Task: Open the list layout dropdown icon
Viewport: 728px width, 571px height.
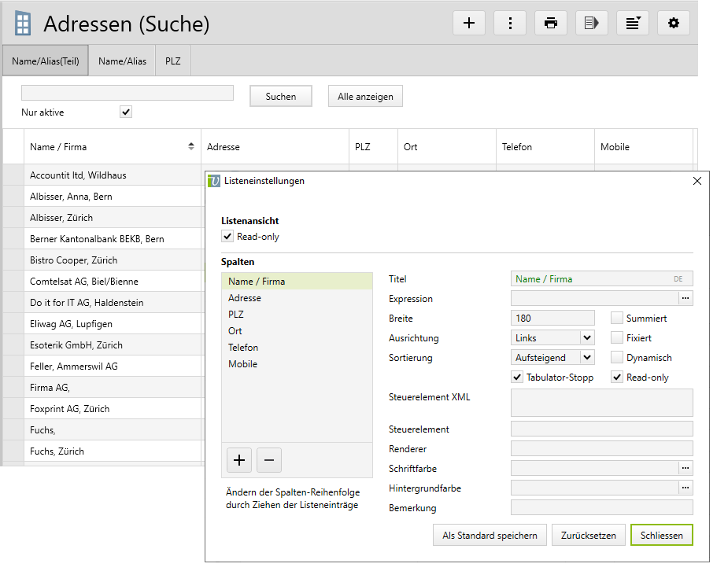Action: [632, 23]
